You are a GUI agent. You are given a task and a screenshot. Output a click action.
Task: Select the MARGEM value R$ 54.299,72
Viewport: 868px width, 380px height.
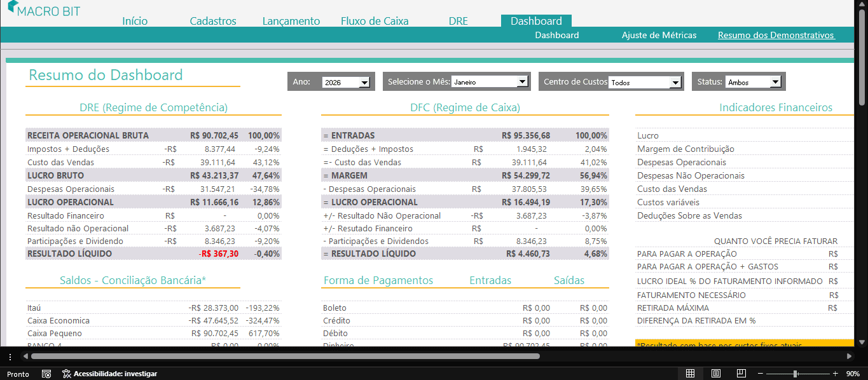coord(526,175)
